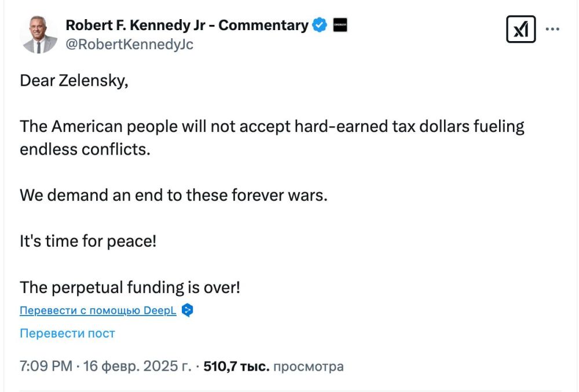This screenshot has width=579, height=392.
Task: Click the sentence about hard-earned tax dollars
Action: click(272, 126)
